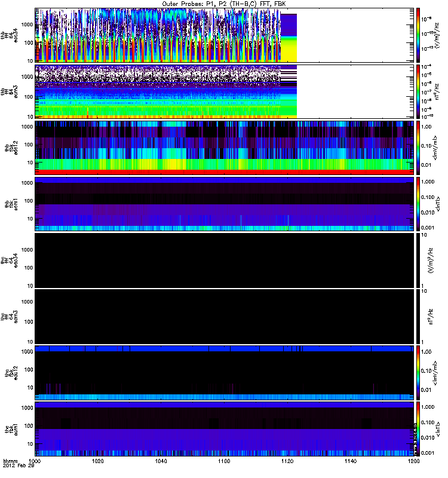Click the plot title 'Outer Probes: P1, P2'
The height and width of the screenshot is (478, 448).
(225, 4)
